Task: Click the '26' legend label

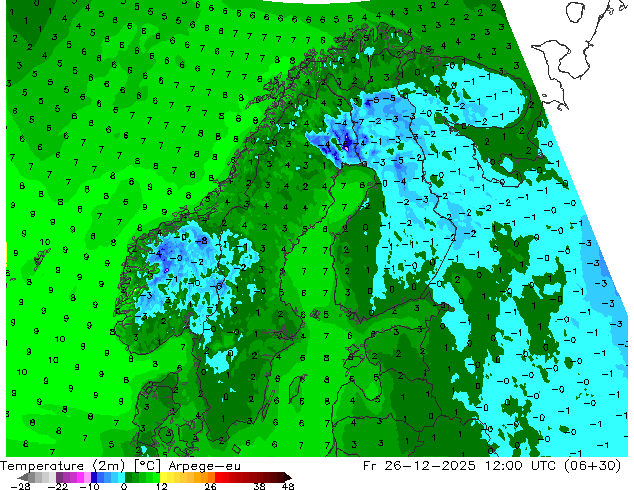Action: pos(210,486)
